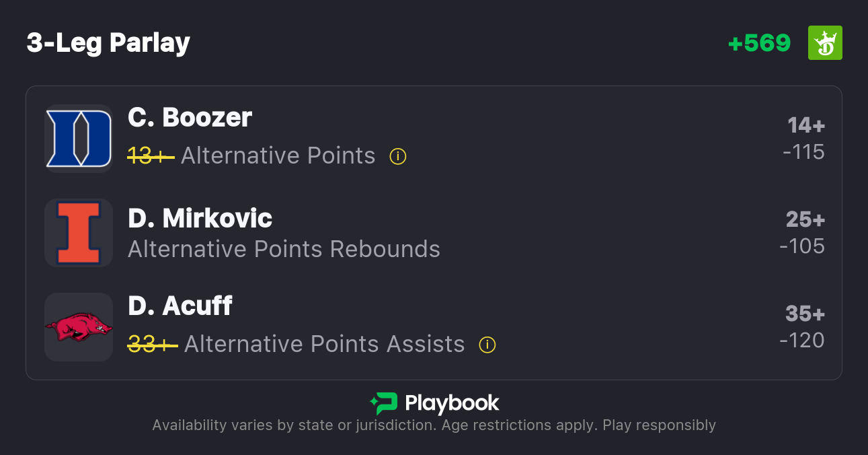The height and width of the screenshot is (455, 868).
Task: Click the Duke team logo
Action: [78, 139]
